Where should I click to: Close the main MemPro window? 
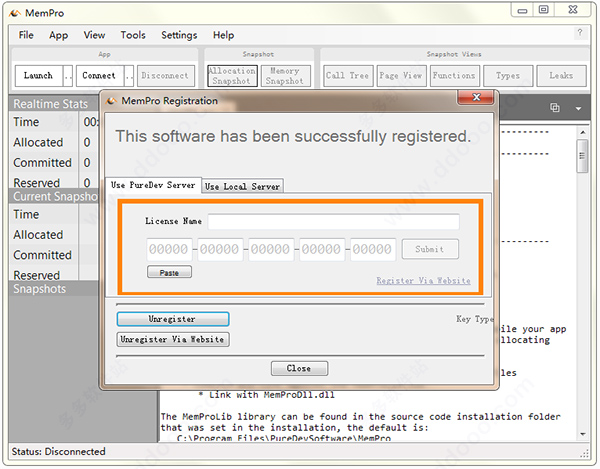573,10
